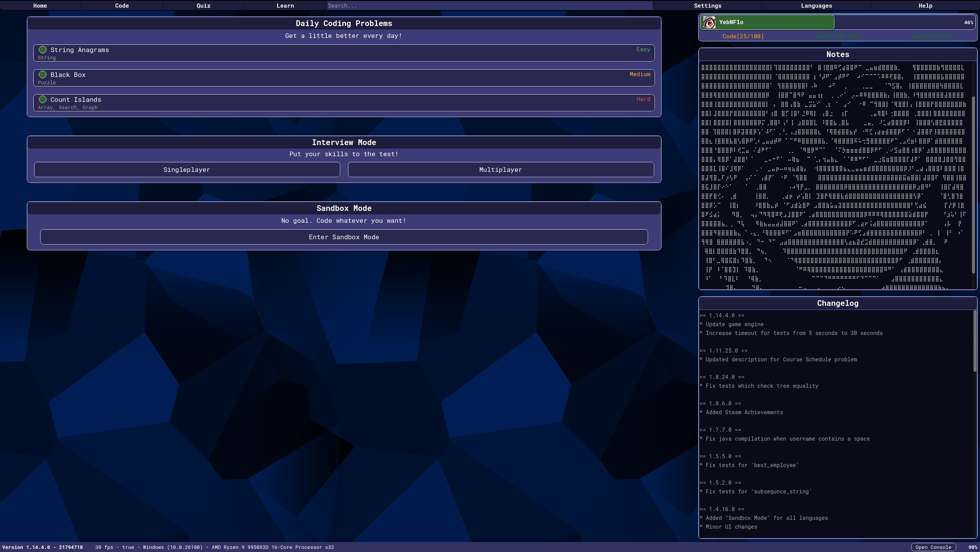Start Multiplayer interview mode
Image resolution: width=980 pixels, height=552 pixels.
[x=500, y=170]
